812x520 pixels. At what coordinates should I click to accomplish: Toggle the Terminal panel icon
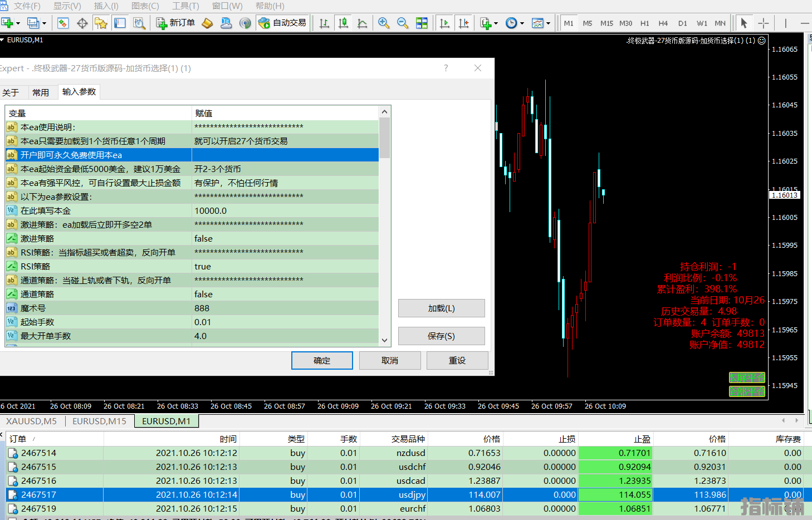coord(120,23)
